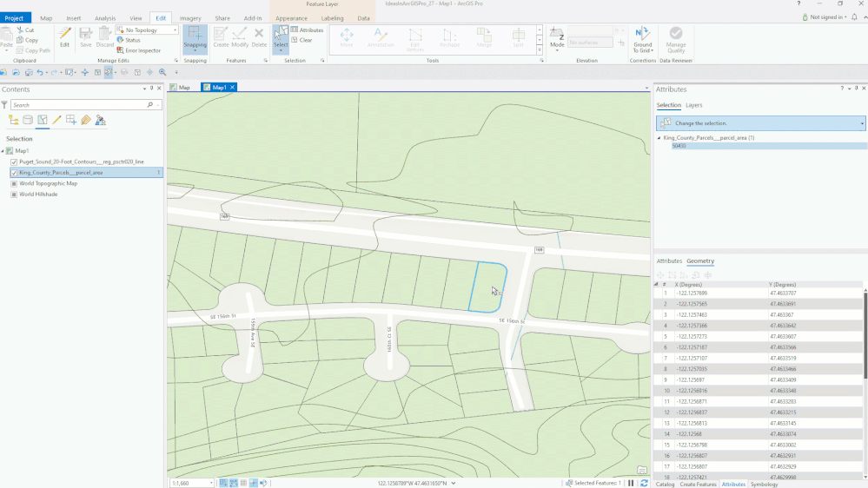The height and width of the screenshot is (488, 868).
Task: Switch Contents to List By Editing
Action: pos(56,120)
